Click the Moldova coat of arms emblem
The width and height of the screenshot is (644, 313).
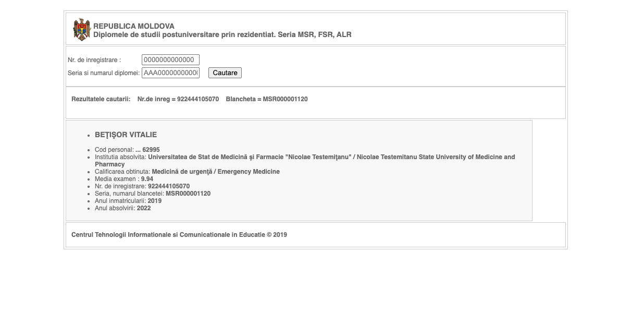(82, 30)
